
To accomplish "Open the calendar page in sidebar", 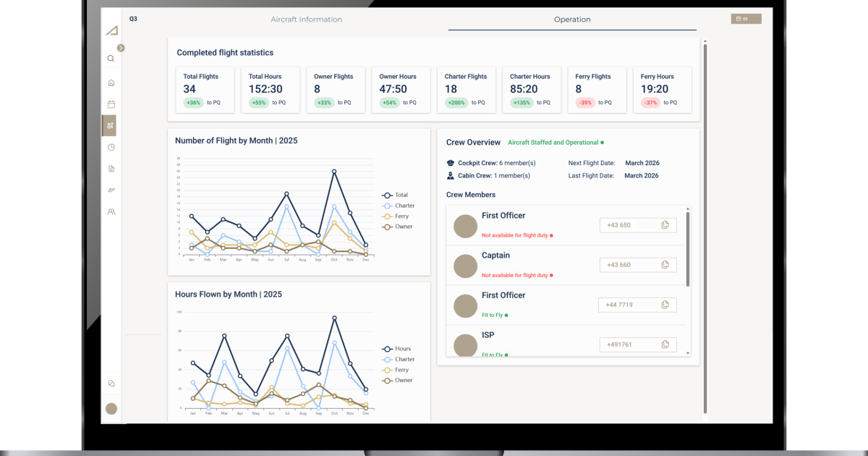I will coord(111,104).
